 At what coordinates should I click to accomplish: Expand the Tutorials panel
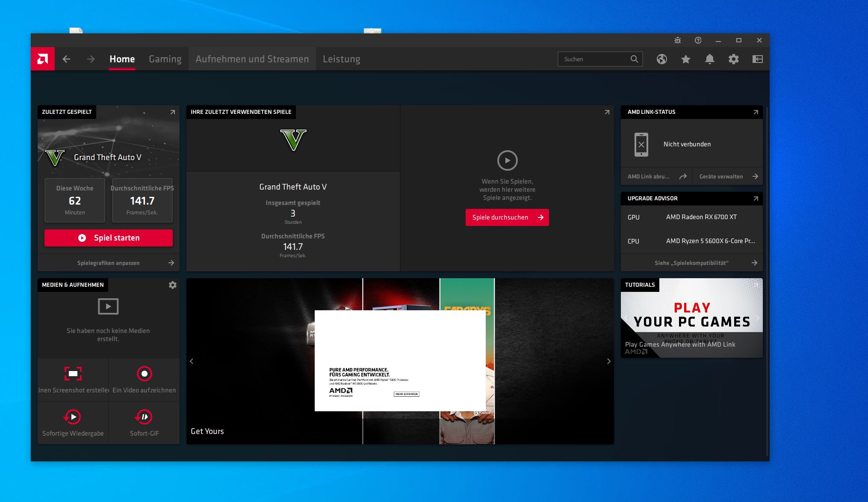coord(756,285)
